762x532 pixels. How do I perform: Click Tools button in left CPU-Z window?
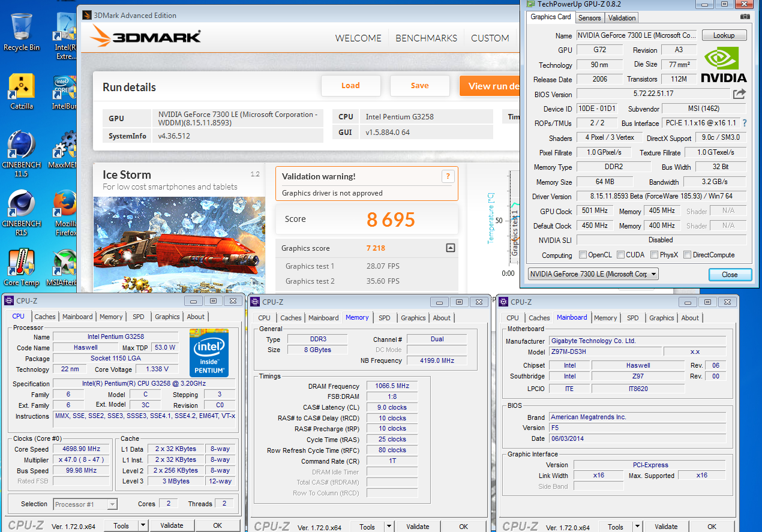click(121, 525)
